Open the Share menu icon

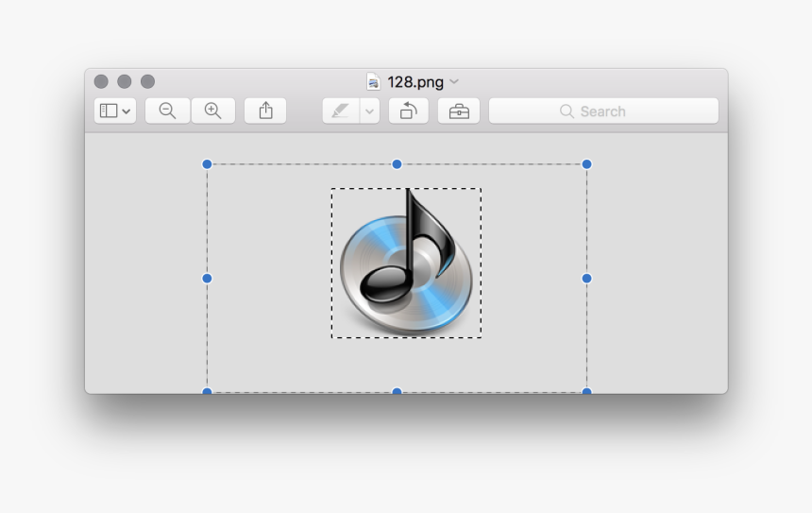265,111
